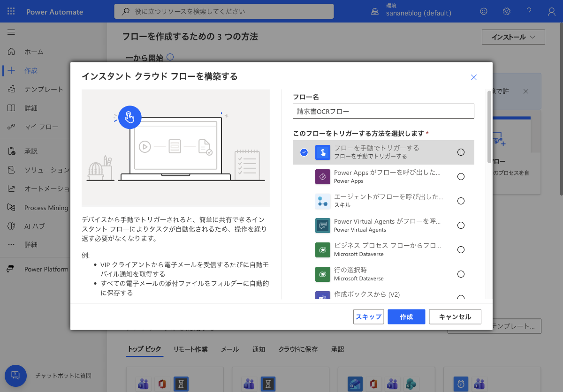Click the Process Mining sidebar icon

click(x=12, y=207)
